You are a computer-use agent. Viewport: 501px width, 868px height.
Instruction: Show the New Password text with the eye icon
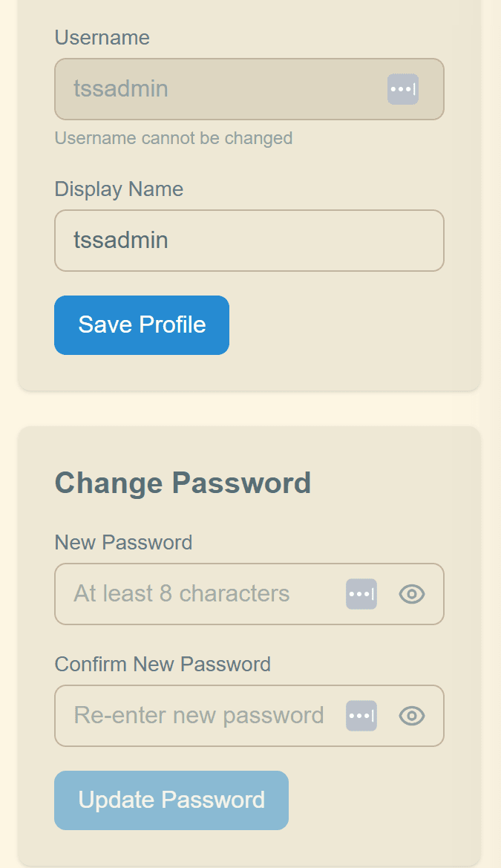click(x=411, y=594)
